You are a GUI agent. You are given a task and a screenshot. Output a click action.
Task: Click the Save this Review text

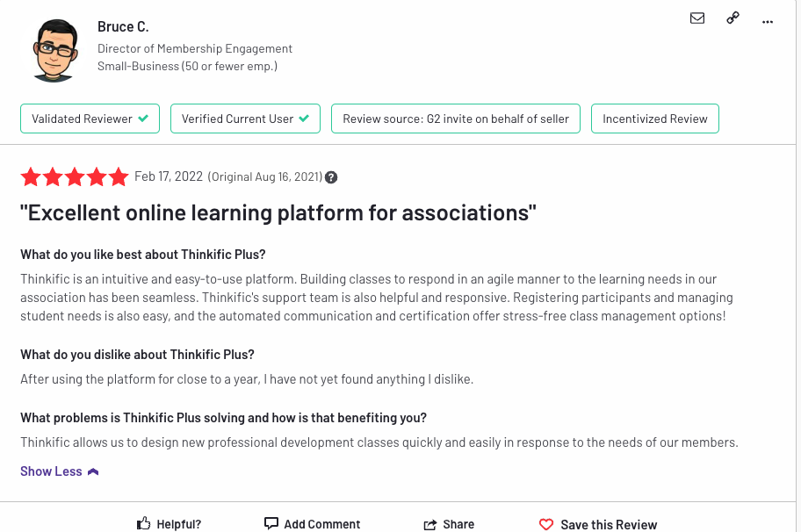pyautogui.click(x=609, y=525)
